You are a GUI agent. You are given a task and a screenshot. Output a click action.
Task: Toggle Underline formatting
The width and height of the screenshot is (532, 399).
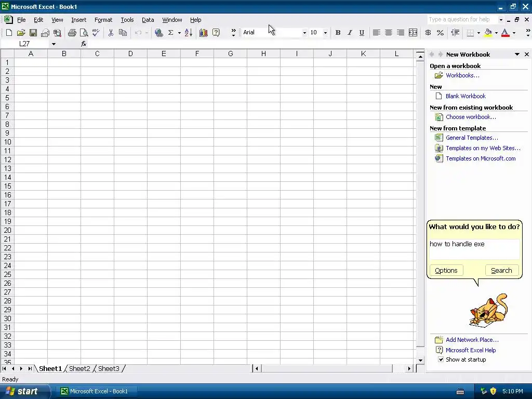362,33
